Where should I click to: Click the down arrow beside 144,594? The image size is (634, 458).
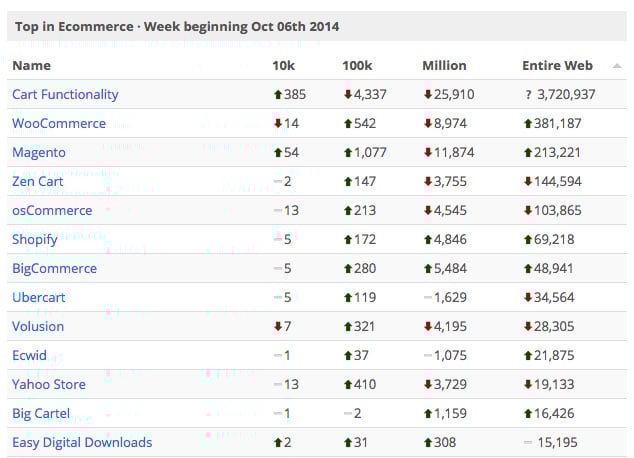tap(528, 182)
